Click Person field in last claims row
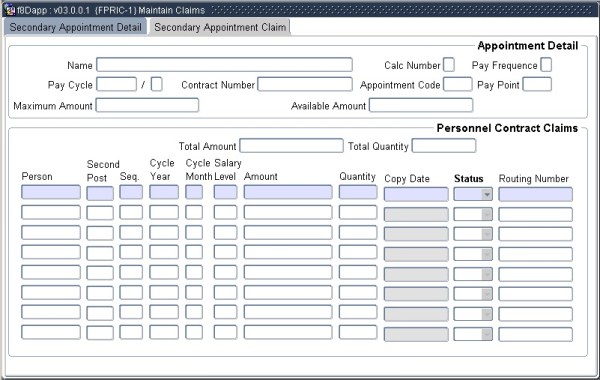 [51, 332]
